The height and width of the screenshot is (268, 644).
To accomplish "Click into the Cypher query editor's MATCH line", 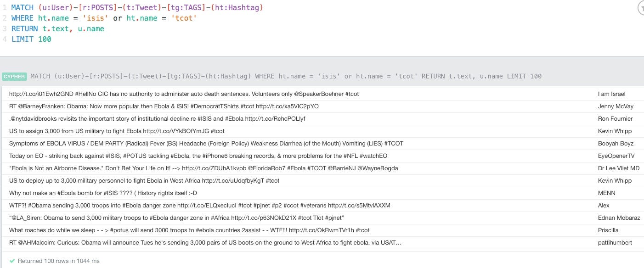I will point(137,8).
